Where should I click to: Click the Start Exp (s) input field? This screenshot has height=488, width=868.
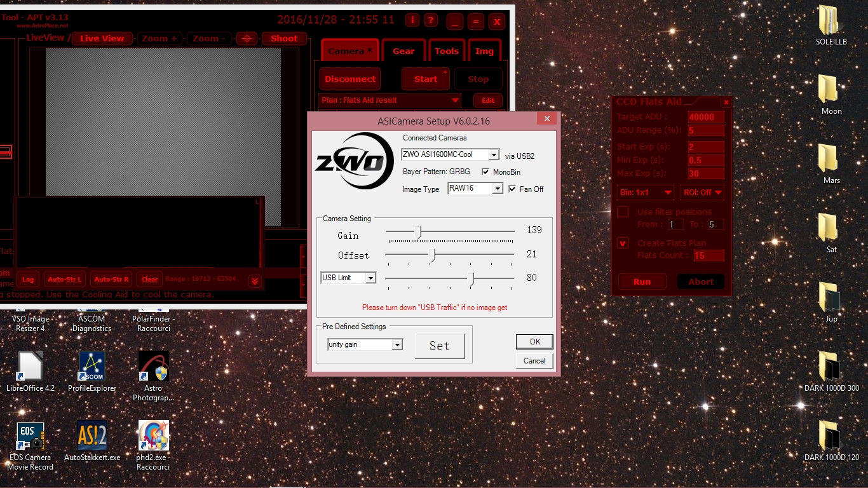point(706,147)
